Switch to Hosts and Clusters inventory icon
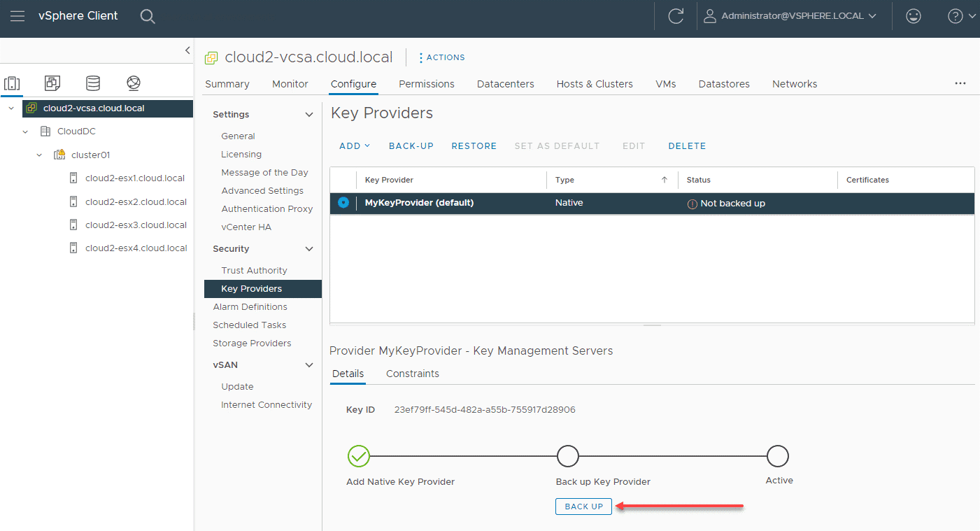This screenshot has width=980, height=531. [x=12, y=83]
